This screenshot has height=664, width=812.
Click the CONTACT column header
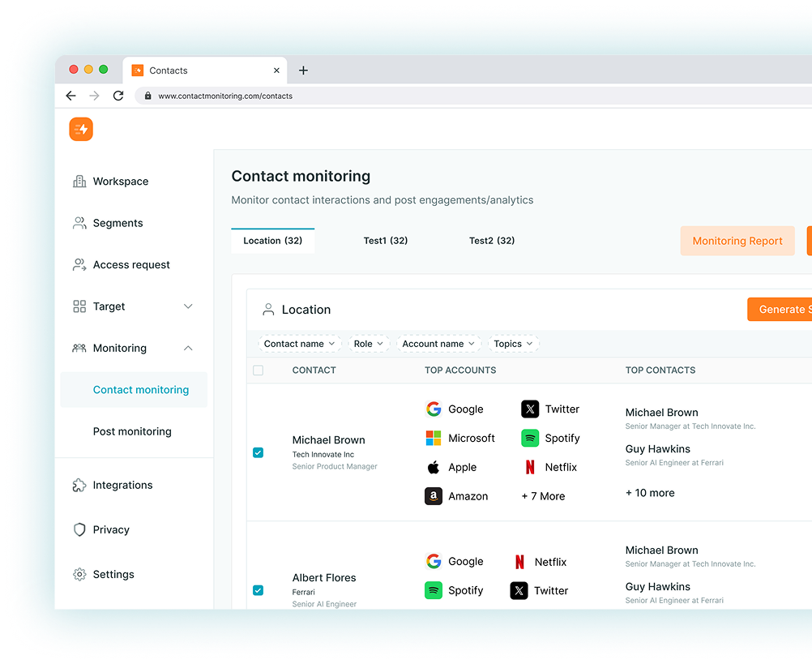click(314, 371)
